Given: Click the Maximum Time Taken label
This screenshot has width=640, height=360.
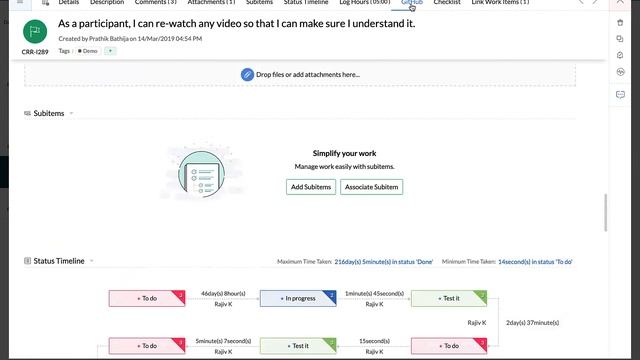Looking at the screenshot, I should [304, 262].
